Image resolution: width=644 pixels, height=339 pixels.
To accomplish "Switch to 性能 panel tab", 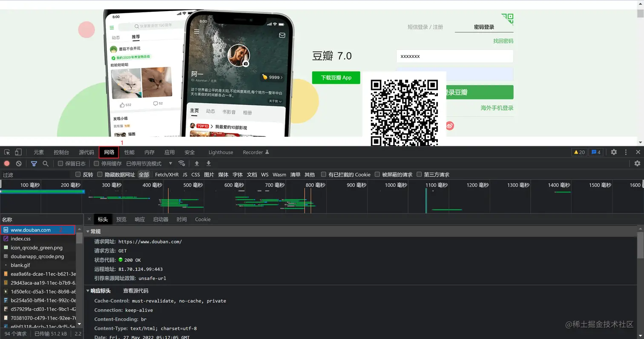I will click(129, 152).
